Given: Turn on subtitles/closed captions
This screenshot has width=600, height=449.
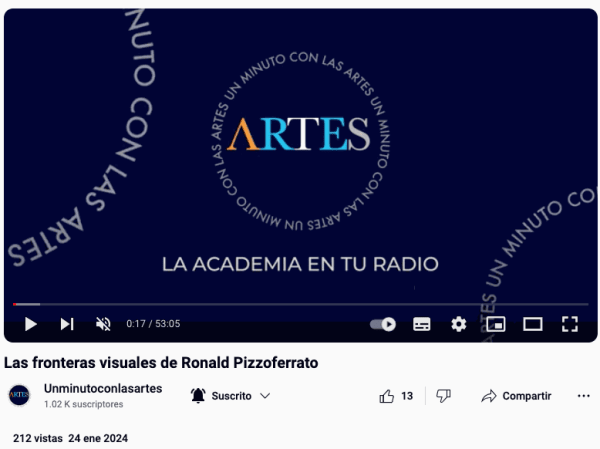Looking at the screenshot, I should point(422,324).
